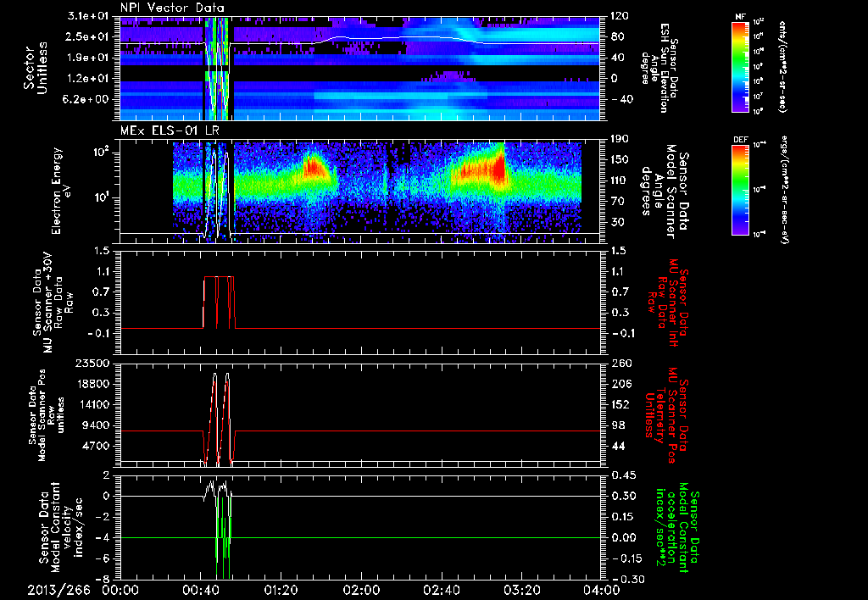Select the NF flux color bar
Screen dimensions: 868x600
(740, 66)
